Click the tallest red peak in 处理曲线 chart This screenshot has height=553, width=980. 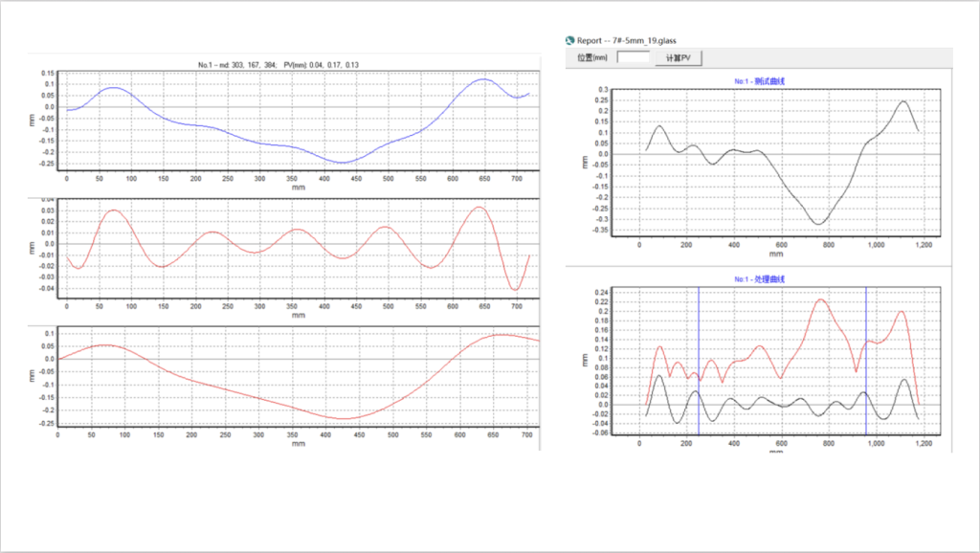coord(820,299)
